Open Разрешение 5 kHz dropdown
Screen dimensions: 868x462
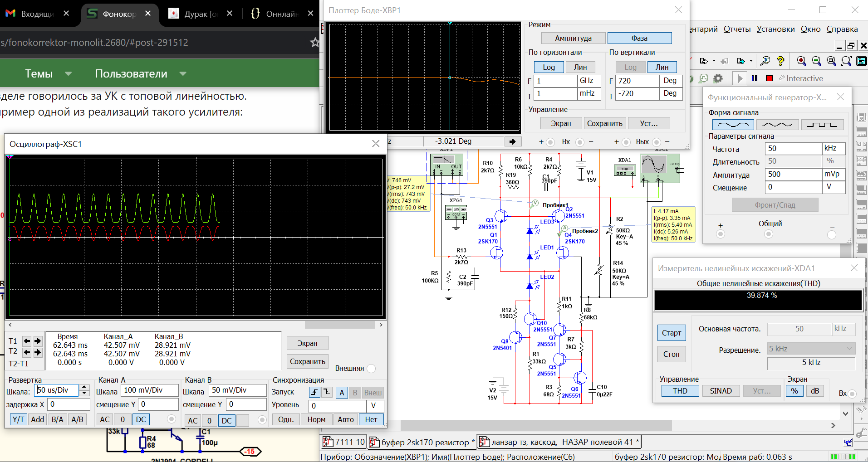tap(811, 349)
